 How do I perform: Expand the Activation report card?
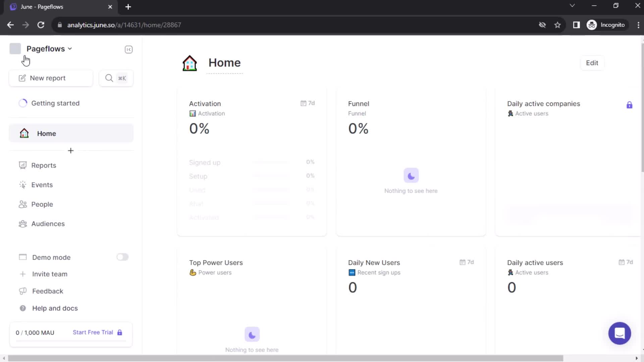(205, 104)
